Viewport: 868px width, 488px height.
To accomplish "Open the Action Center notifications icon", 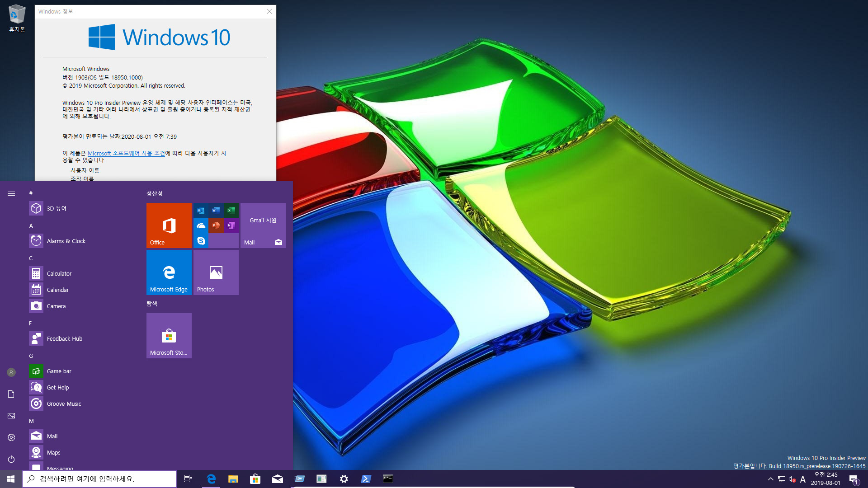I will point(854,479).
